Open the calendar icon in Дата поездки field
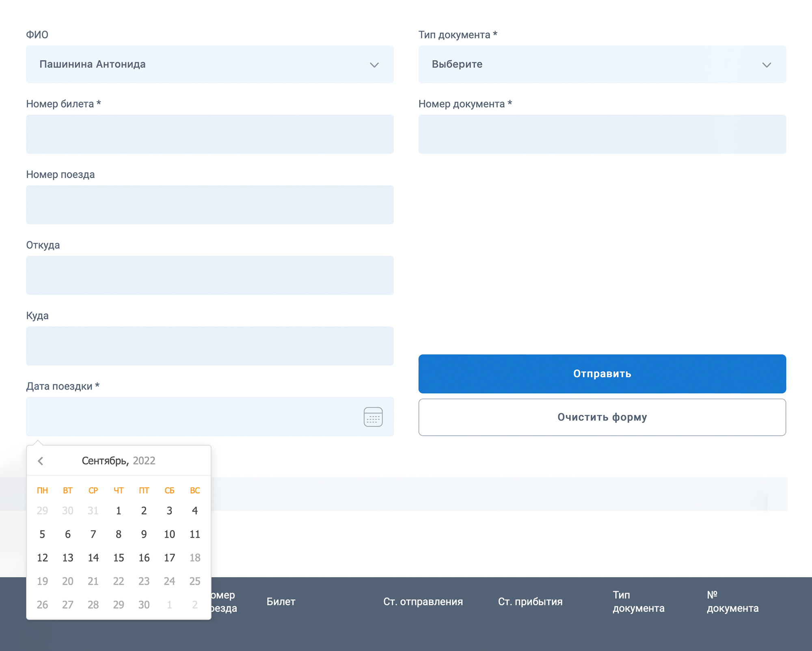Image resolution: width=812 pixels, height=651 pixels. click(x=373, y=417)
